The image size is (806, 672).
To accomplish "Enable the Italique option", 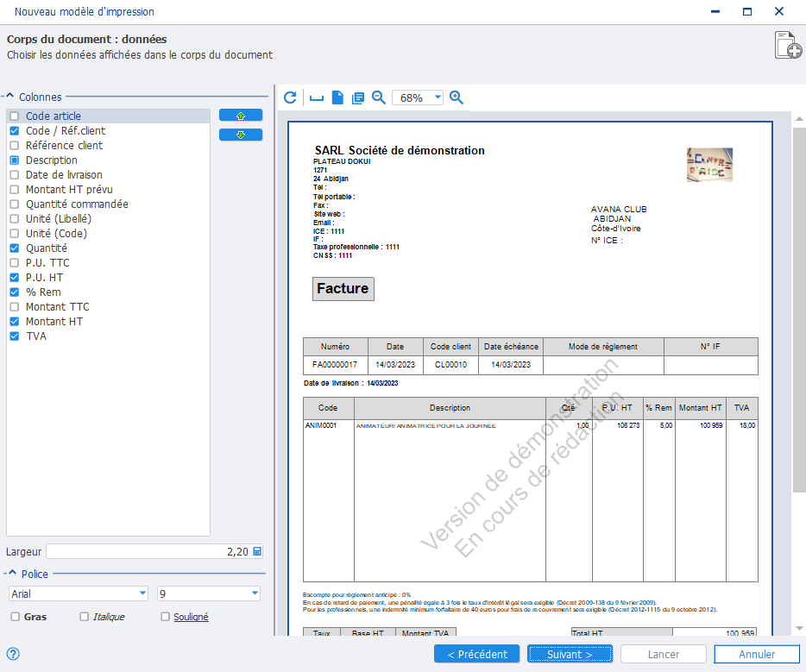I will [x=85, y=617].
